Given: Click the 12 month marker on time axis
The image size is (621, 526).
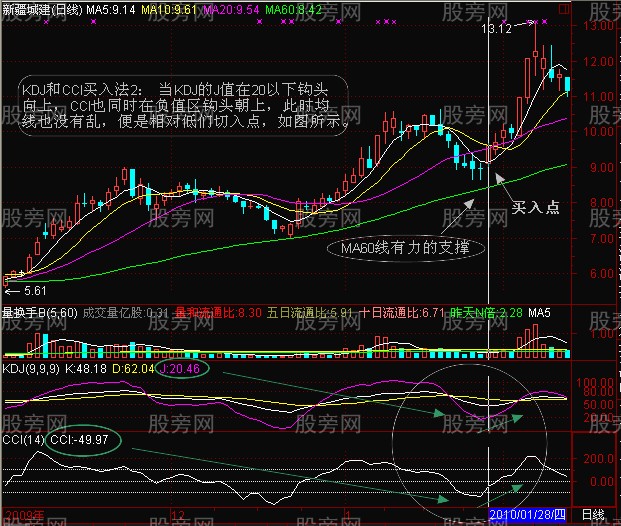Looking at the screenshot, I should (x=178, y=515).
